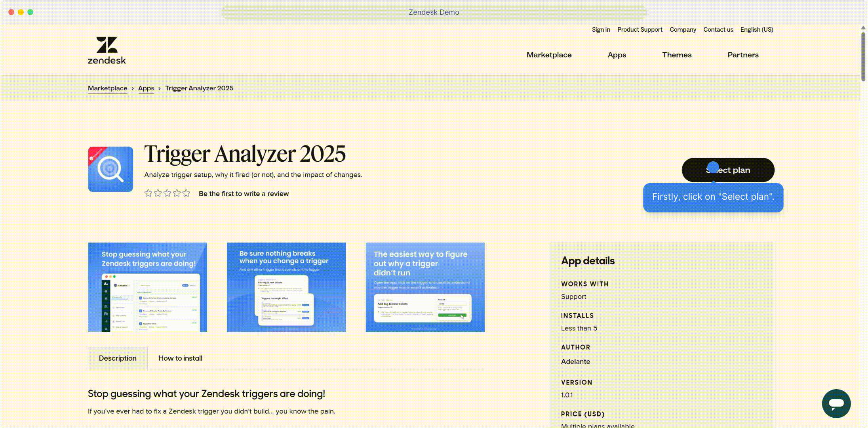Click the '1.0.1' version value

(567, 395)
